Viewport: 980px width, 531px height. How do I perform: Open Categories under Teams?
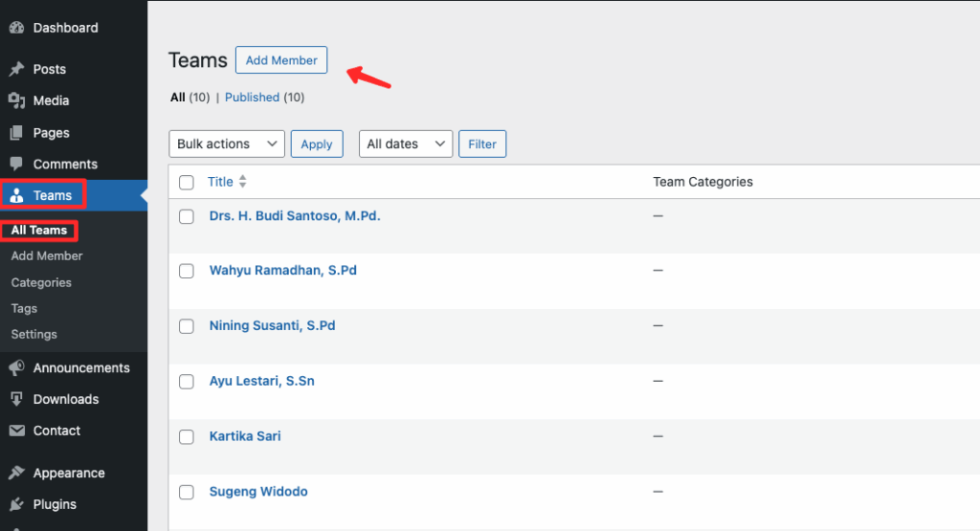click(x=41, y=282)
